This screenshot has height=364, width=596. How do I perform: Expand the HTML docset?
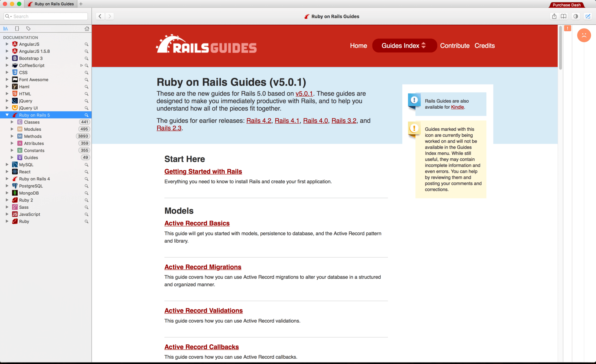7,94
